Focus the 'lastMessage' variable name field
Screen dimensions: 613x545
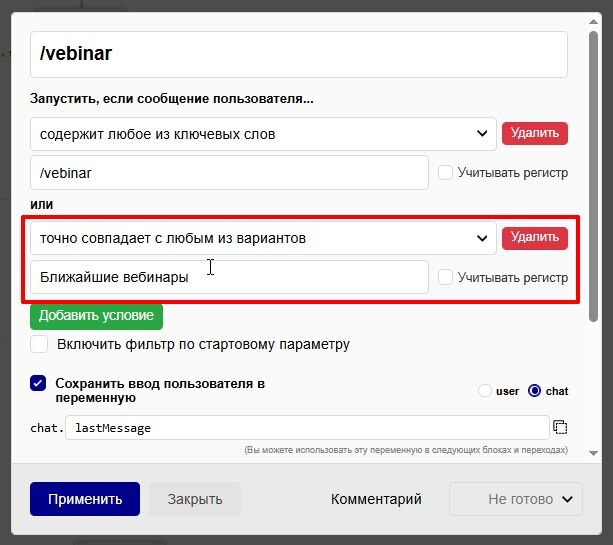pos(307,428)
